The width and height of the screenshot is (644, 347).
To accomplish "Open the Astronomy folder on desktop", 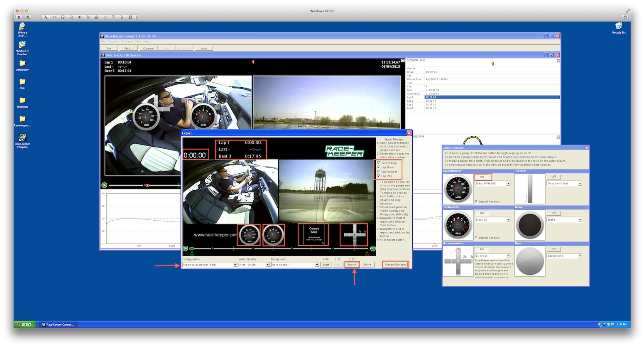I will coord(22,66).
